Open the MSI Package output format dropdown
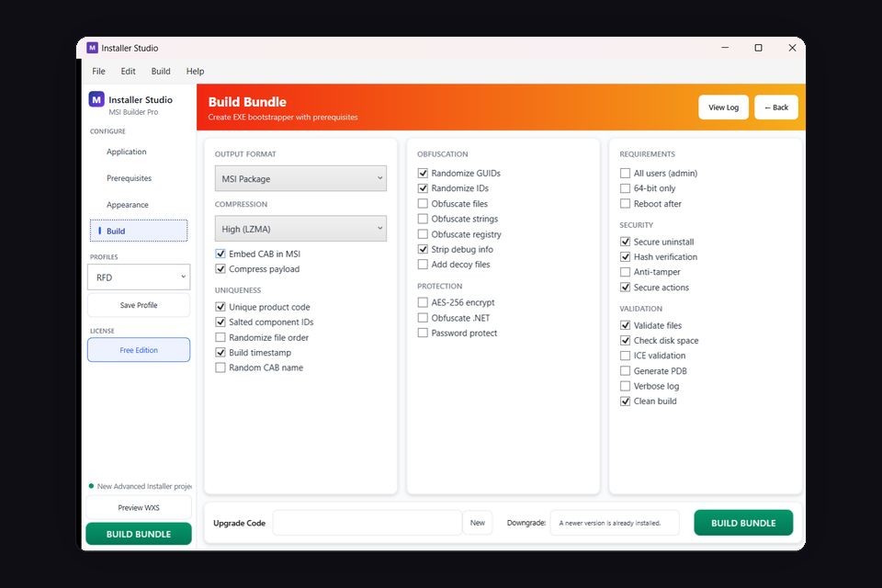The height and width of the screenshot is (588, 882). click(300, 178)
